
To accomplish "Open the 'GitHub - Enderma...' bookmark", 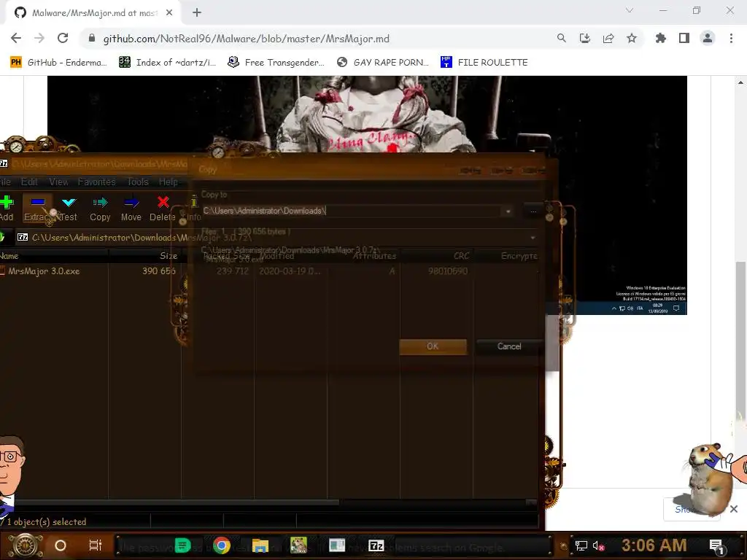I will 59,63.
